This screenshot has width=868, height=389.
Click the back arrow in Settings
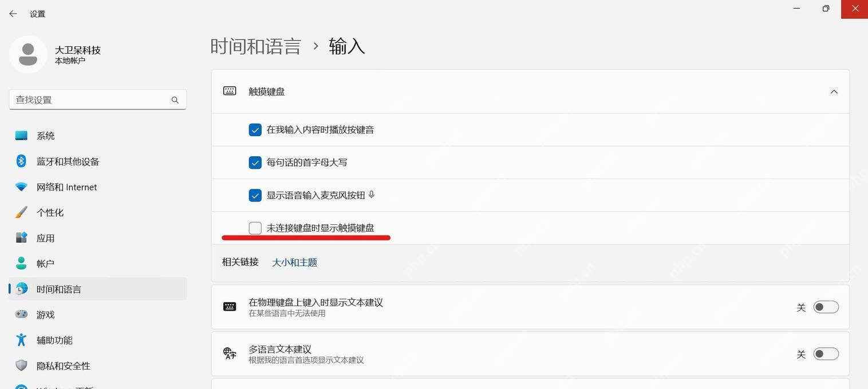[13, 13]
